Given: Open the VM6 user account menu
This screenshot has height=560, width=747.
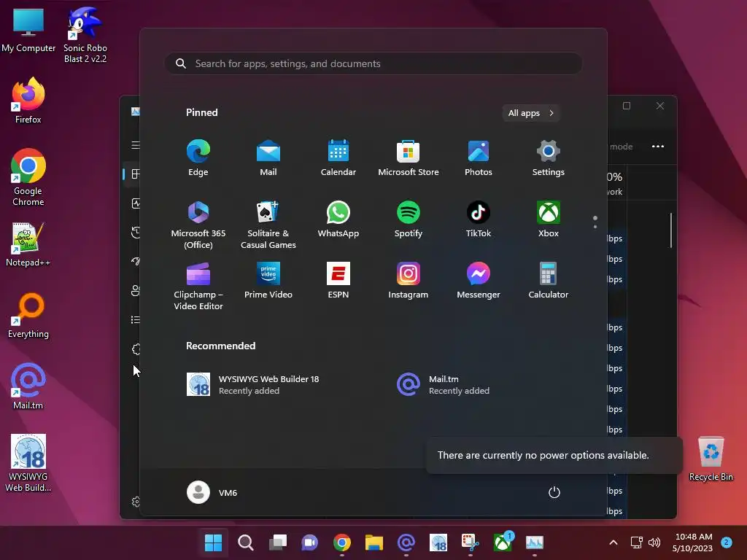Looking at the screenshot, I should (212, 492).
